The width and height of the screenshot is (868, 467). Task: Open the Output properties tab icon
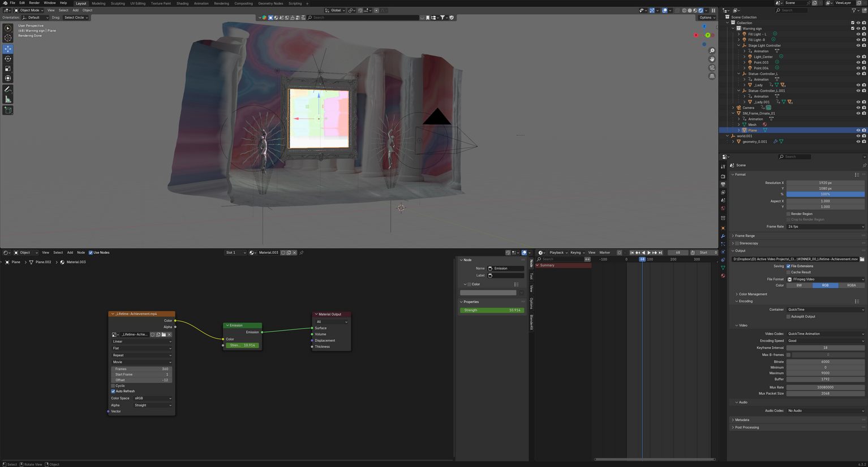click(x=723, y=184)
